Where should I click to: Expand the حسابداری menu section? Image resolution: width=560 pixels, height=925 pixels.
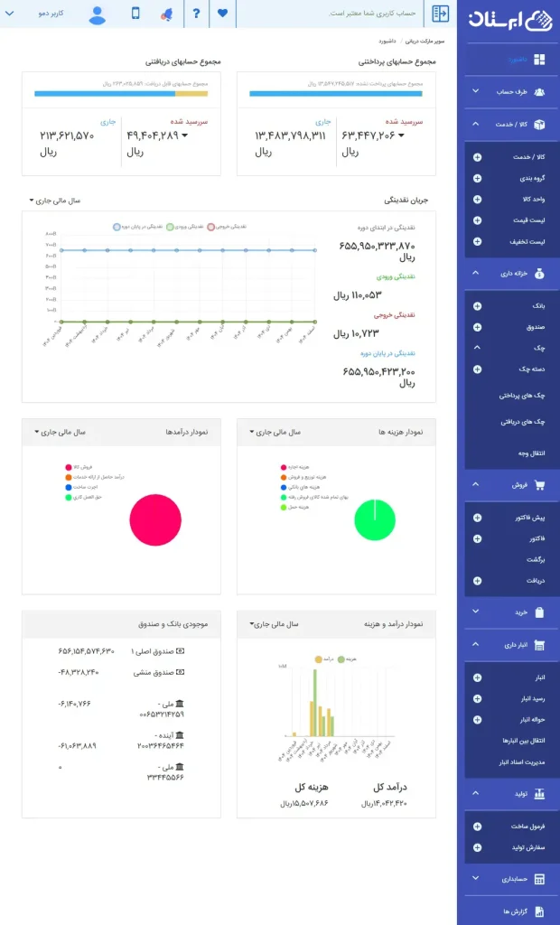[513, 878]
